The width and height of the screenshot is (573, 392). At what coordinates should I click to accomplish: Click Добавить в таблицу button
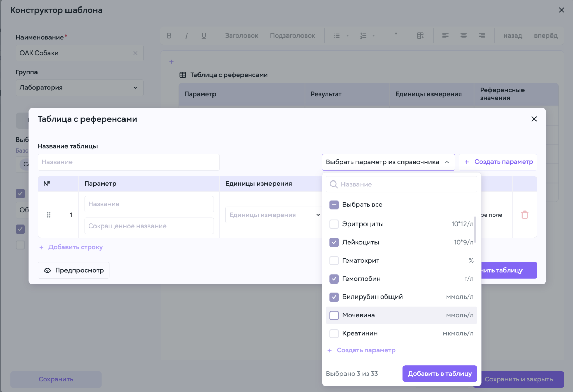[440, 374]
